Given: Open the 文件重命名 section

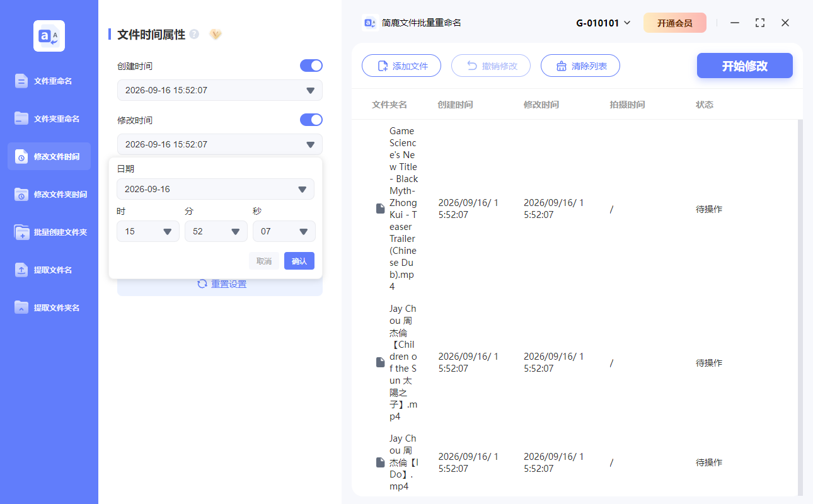Looking at the screenshot, I should click(x=49, y=81).
